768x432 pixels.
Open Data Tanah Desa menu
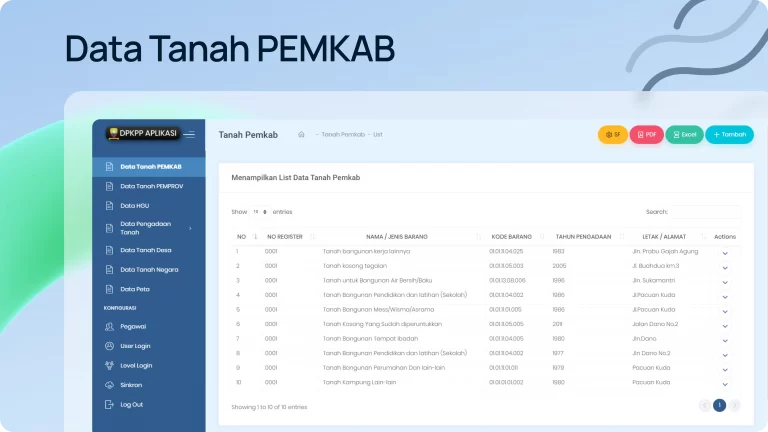pos(149,250)
